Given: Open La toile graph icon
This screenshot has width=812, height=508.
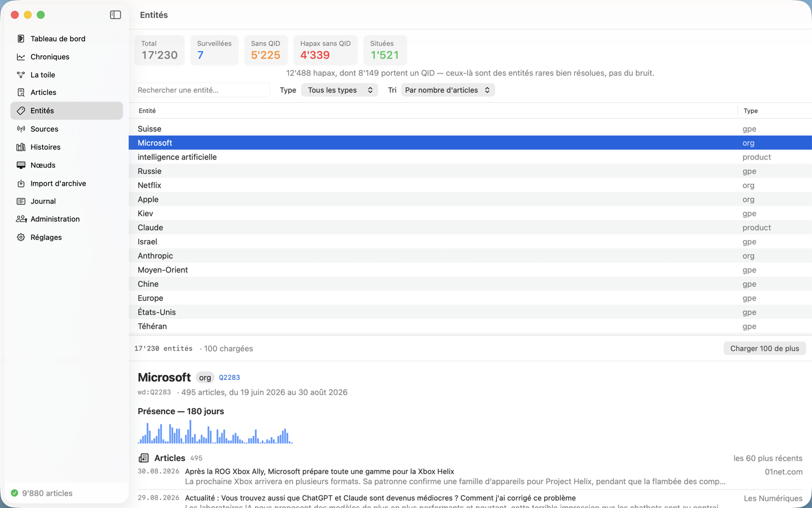Looking at the screenshot, I should (21, 75).
